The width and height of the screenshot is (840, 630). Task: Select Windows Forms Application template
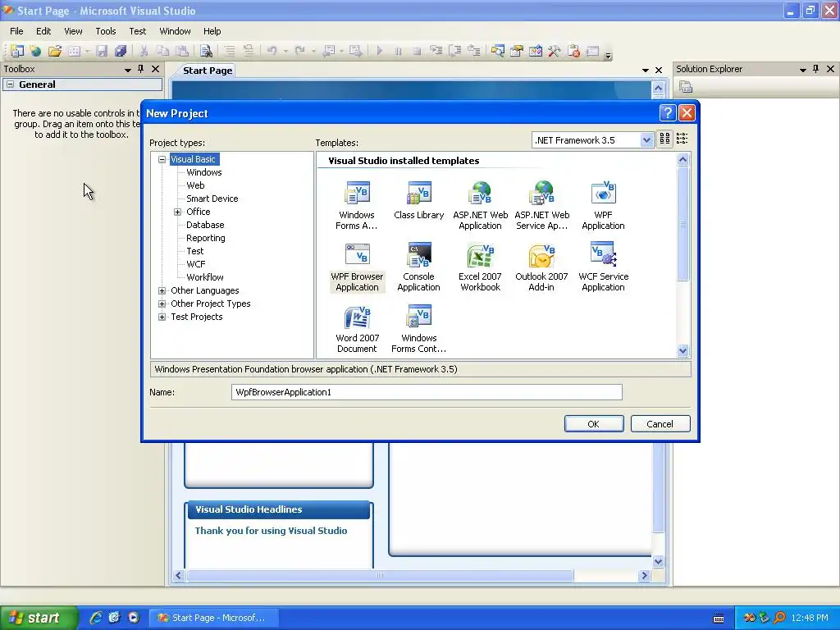pos(357,206)
